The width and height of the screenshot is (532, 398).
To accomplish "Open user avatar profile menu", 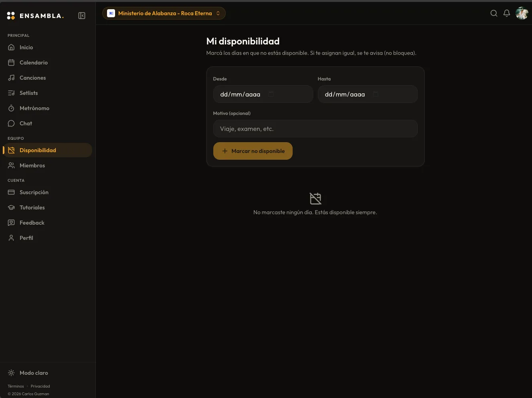I will [522, 13].
